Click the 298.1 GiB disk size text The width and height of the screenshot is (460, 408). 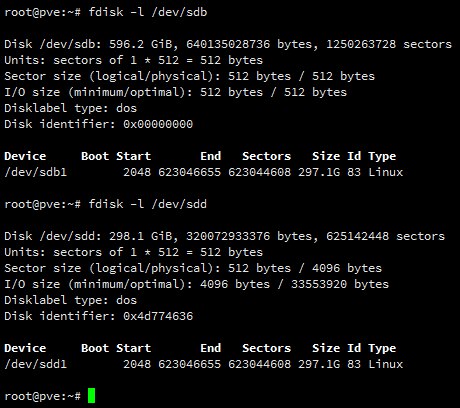point(141,236)
